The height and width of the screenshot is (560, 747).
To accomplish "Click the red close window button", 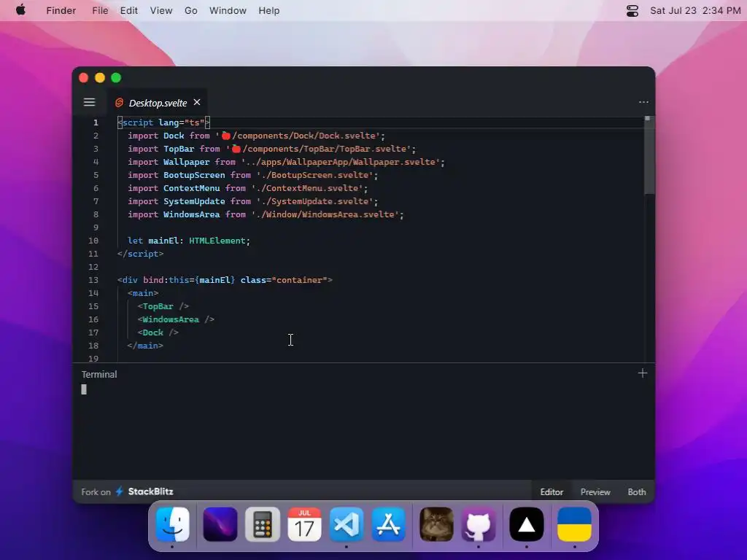I will click(x=83, y=77).
